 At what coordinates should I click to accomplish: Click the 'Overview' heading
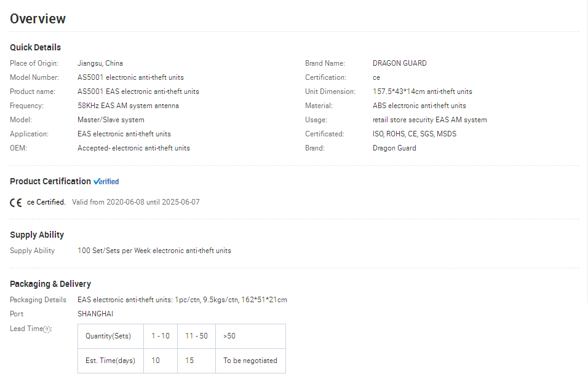[38, 18]
